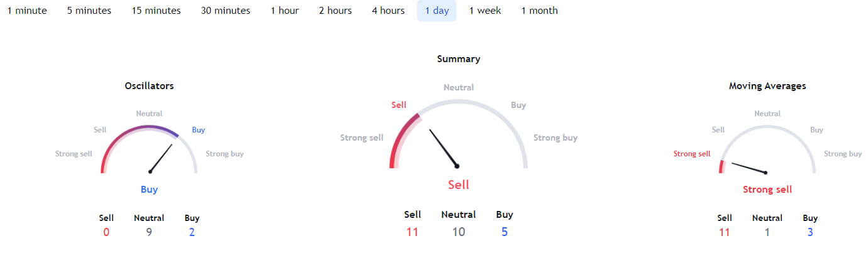Select the 4 hours interval
This screenshot has width=868, height=253.
pos(388,11)
